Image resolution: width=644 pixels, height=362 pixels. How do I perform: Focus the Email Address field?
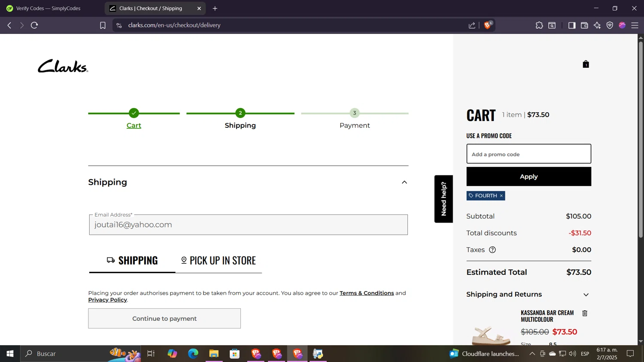click(x=249, y=225)
